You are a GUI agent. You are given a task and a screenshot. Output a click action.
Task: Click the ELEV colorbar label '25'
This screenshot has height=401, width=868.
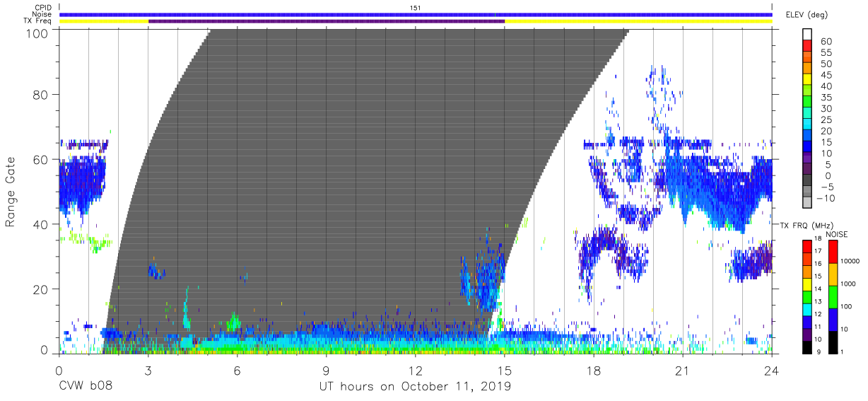(826, 120)
